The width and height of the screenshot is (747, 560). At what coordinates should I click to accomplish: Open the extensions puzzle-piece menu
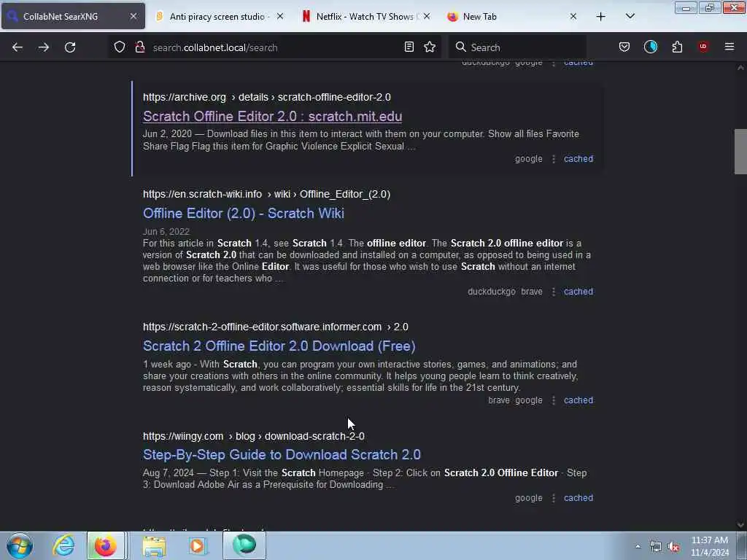(677, 47)
